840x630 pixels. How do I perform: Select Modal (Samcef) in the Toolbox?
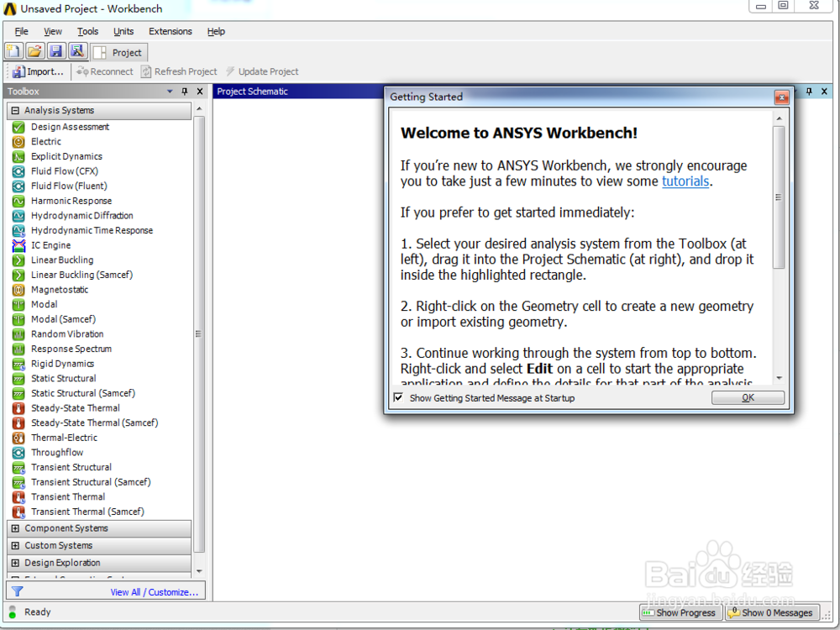(63, 319)
